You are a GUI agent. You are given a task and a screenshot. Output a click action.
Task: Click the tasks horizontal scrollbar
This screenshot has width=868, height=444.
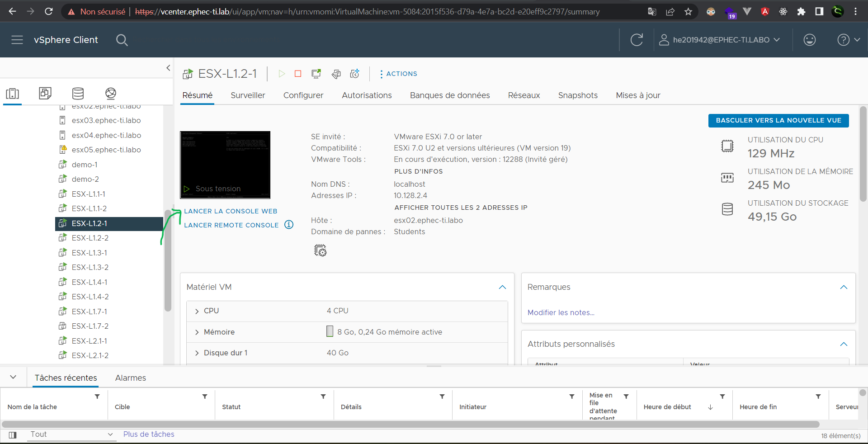[x=410, y=424]
